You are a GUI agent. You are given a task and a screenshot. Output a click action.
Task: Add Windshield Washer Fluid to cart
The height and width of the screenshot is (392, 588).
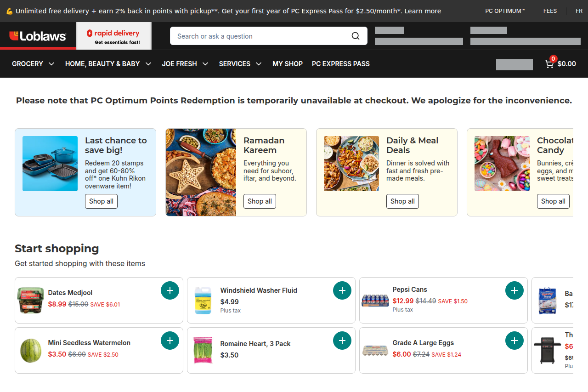point(342,290)
